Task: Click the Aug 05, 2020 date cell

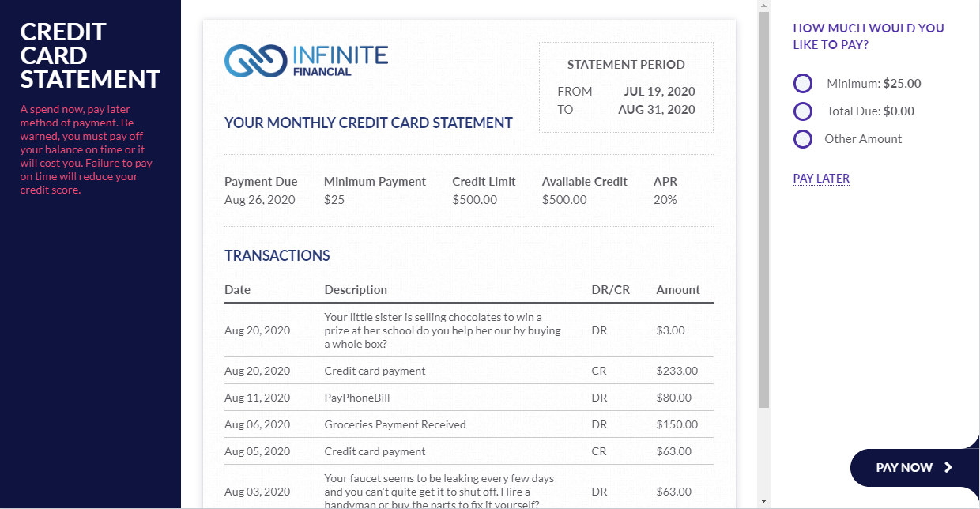Action: pos(257,451)
